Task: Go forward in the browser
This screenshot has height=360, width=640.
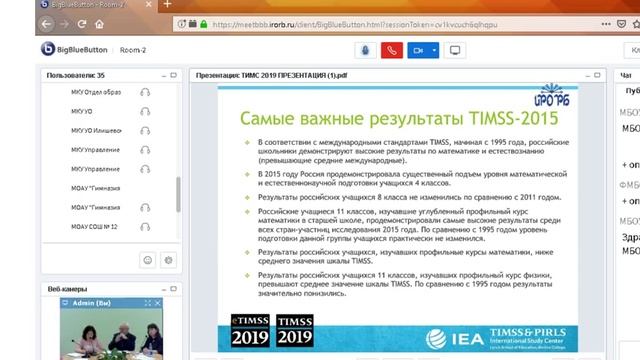Action: click(64, 24)
